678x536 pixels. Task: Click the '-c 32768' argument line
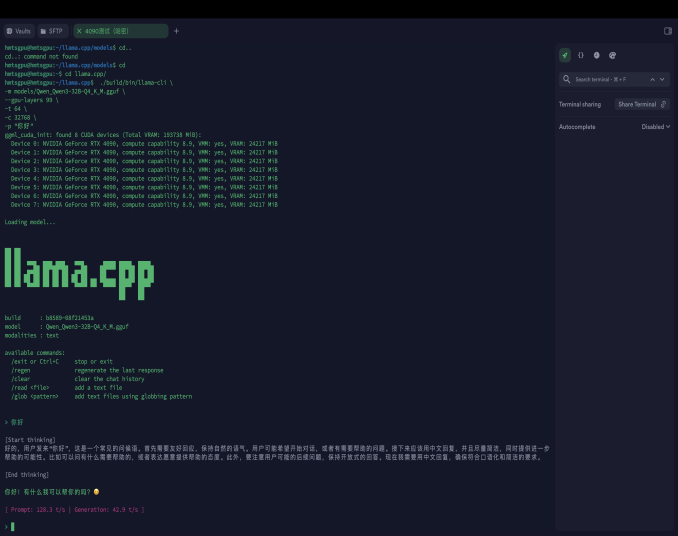[x=20, y=118]
